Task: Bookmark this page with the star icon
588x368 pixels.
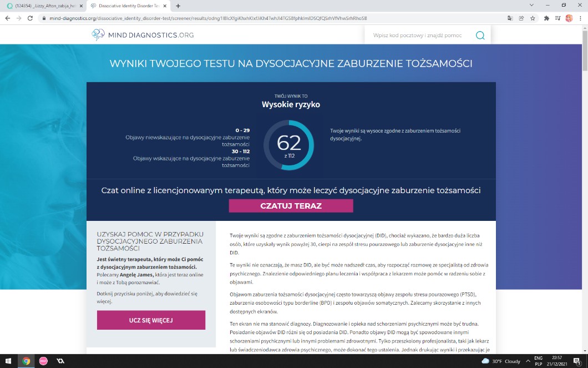Action: pyautogui.click(x=533, y=18)
